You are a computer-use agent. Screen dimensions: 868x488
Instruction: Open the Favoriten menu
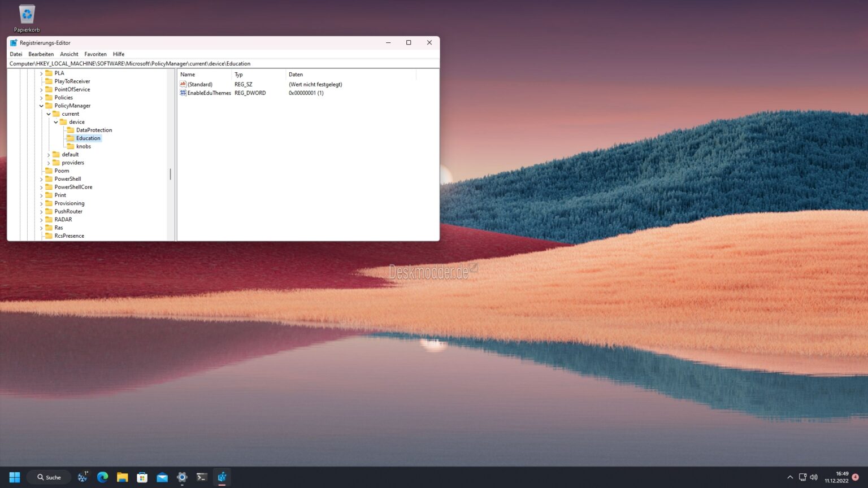[95, 54]
